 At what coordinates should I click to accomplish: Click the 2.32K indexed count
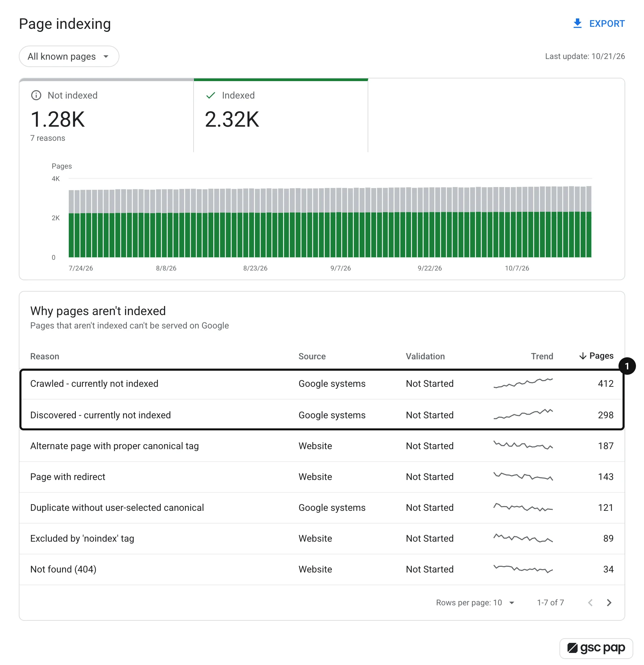tap(232, 119)
